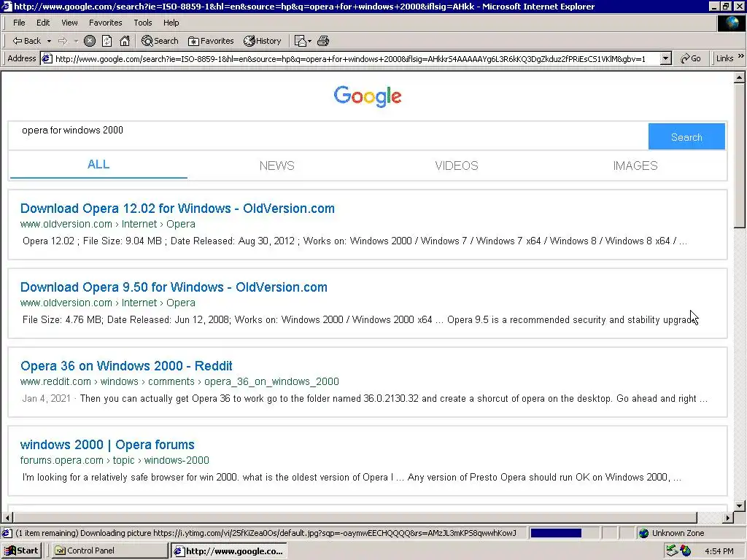Expand the Links toolbar chevron
The image size is (747, 560).
(x=741, y=56)
